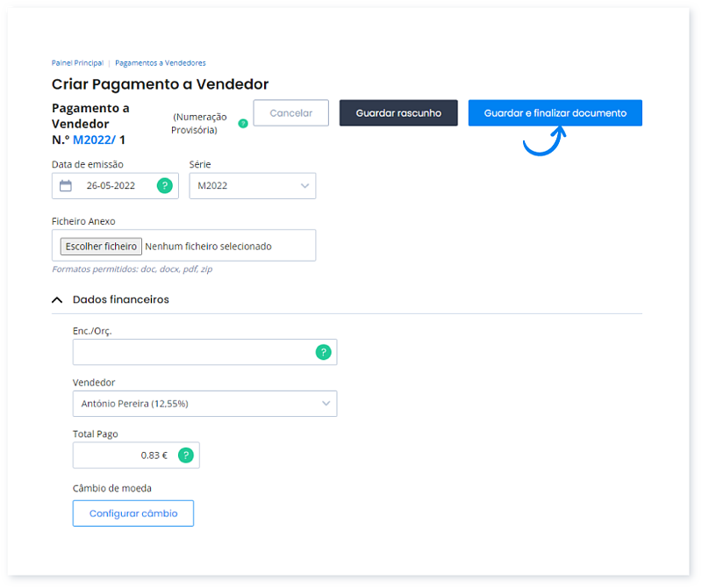Click the calendar icon in emission date field

pyautogui.click(x=66, y=185)
